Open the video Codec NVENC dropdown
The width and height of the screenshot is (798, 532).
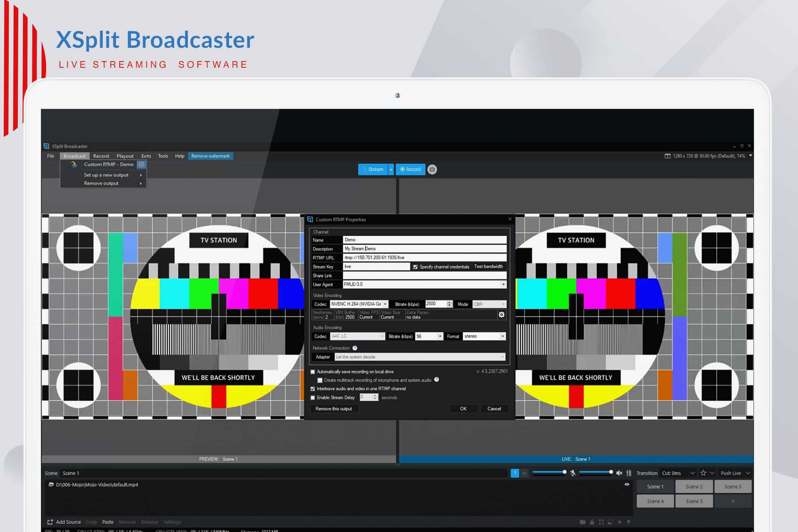click(x=385, y=304)
